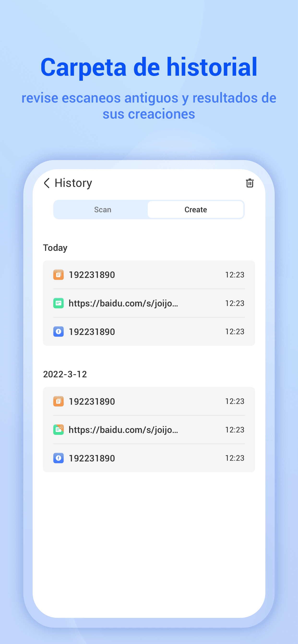Go back using the History chevron arrow

click(x=47, y=183)
